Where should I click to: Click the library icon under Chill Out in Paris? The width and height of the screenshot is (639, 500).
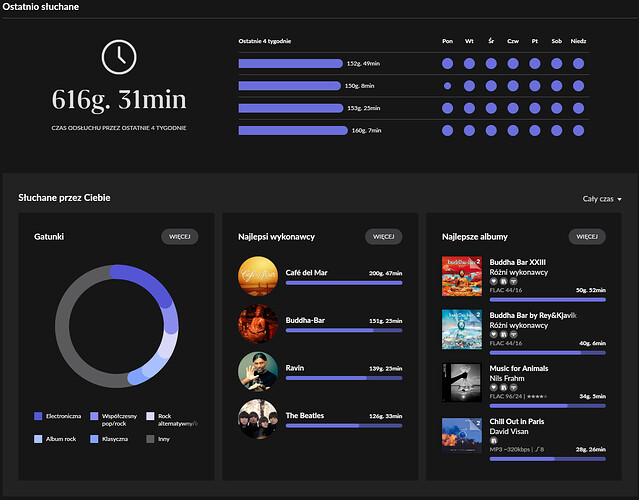point(494,440)
